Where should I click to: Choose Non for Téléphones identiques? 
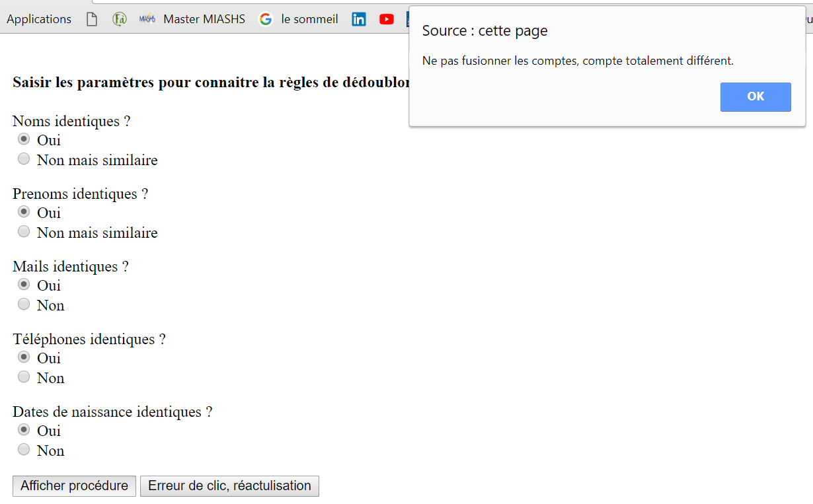(x=24, y=377)
